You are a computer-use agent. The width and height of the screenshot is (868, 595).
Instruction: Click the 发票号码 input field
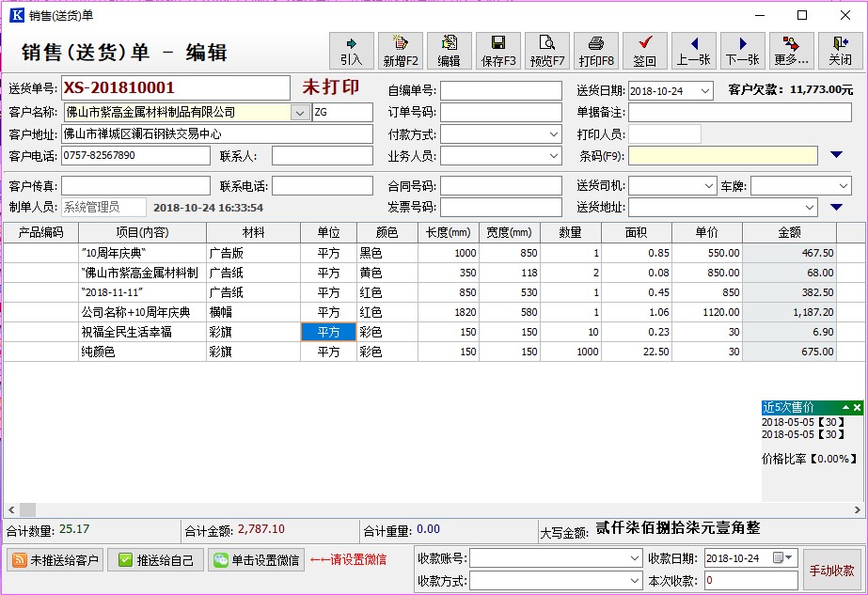tap(501, 208)
